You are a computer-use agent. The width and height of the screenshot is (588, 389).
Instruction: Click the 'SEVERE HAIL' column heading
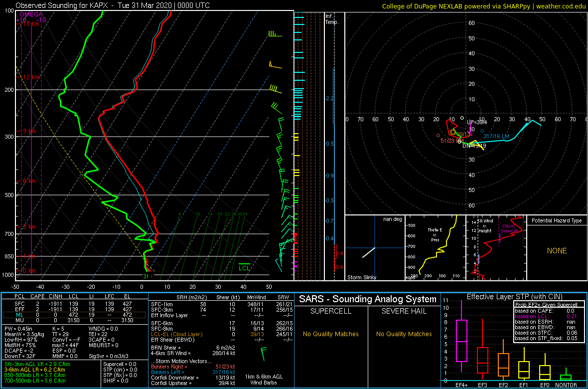(x=404, y=311)
